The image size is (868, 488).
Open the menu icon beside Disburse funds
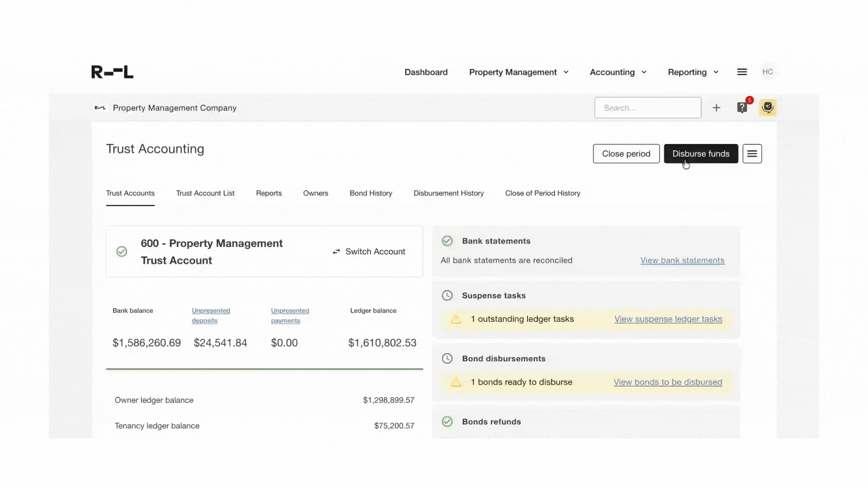(x=752, y=154)
